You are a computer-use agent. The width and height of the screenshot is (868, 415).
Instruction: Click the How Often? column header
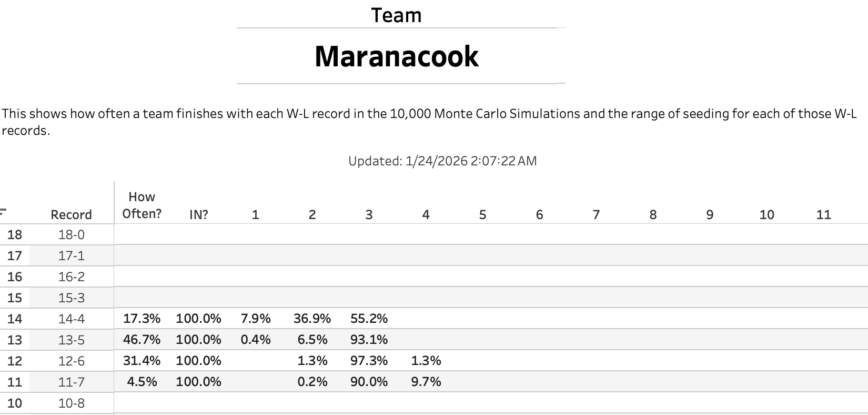142,205
